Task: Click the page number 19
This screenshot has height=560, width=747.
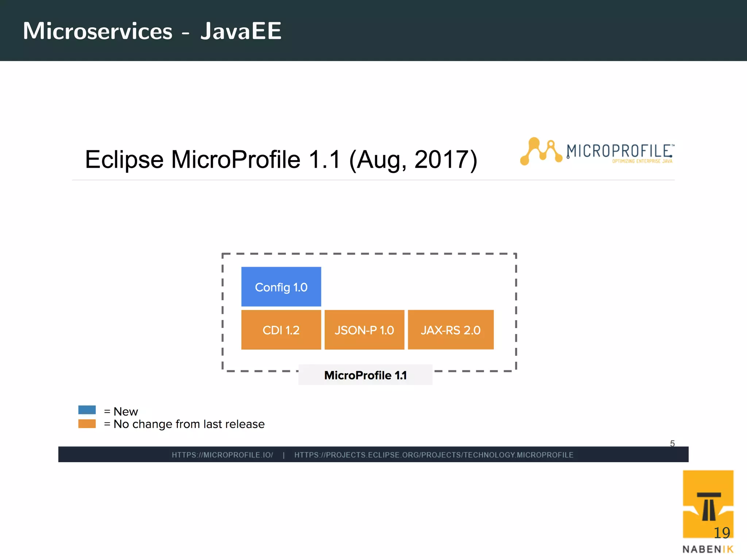Action: tap(721, 533)
